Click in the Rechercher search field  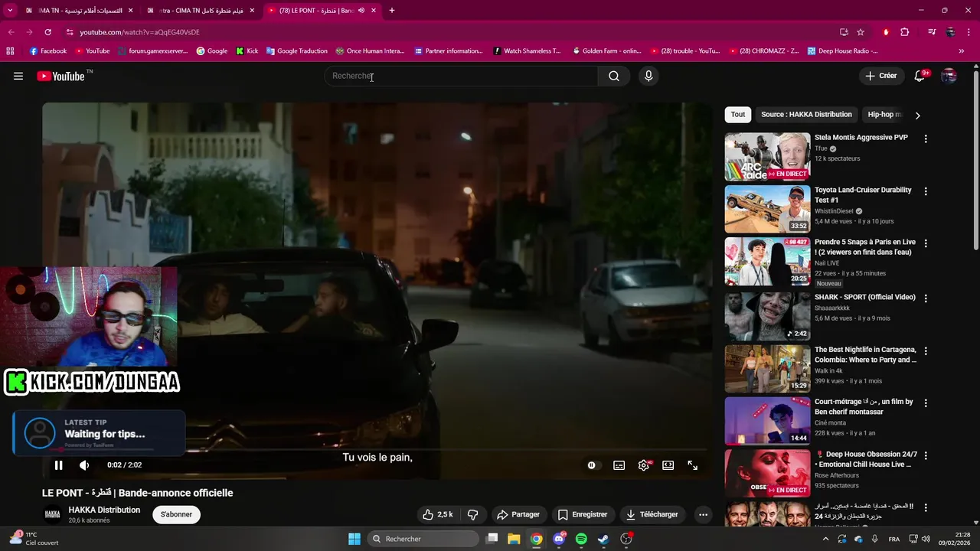click(462, 76)
